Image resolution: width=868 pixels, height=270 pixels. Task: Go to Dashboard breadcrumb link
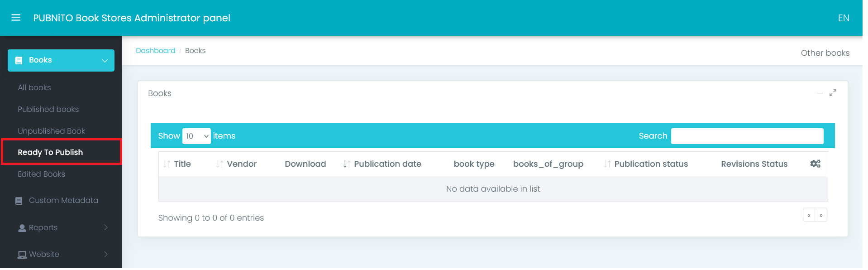[156, 51]
